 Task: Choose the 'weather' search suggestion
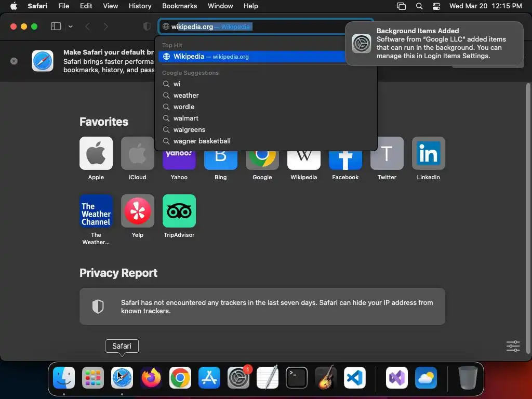[x=267, y=96]
